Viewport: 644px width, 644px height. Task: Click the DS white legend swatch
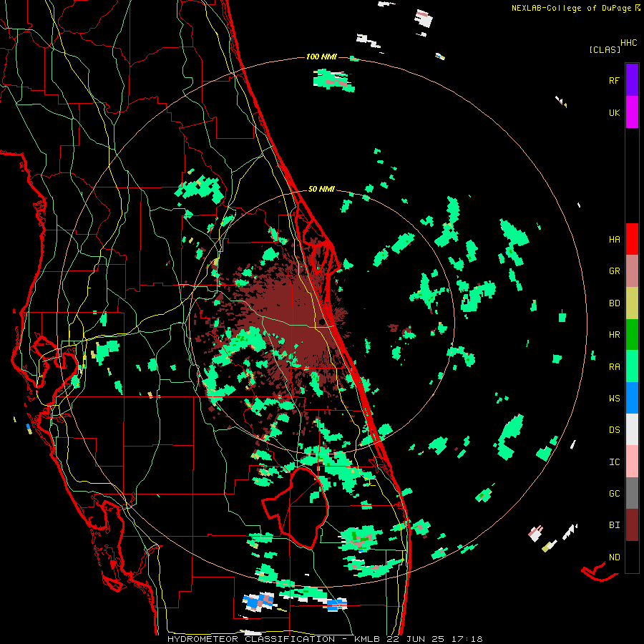(632, 429)
